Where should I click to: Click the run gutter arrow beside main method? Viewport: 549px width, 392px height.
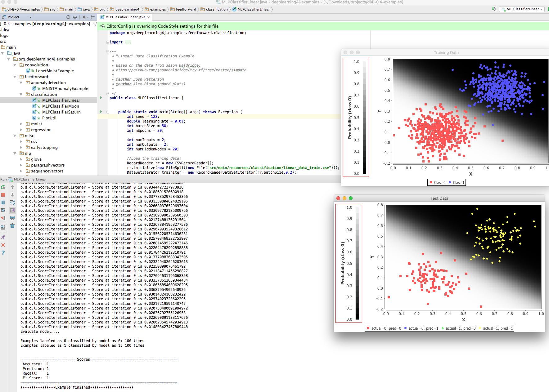click(101, 112)
